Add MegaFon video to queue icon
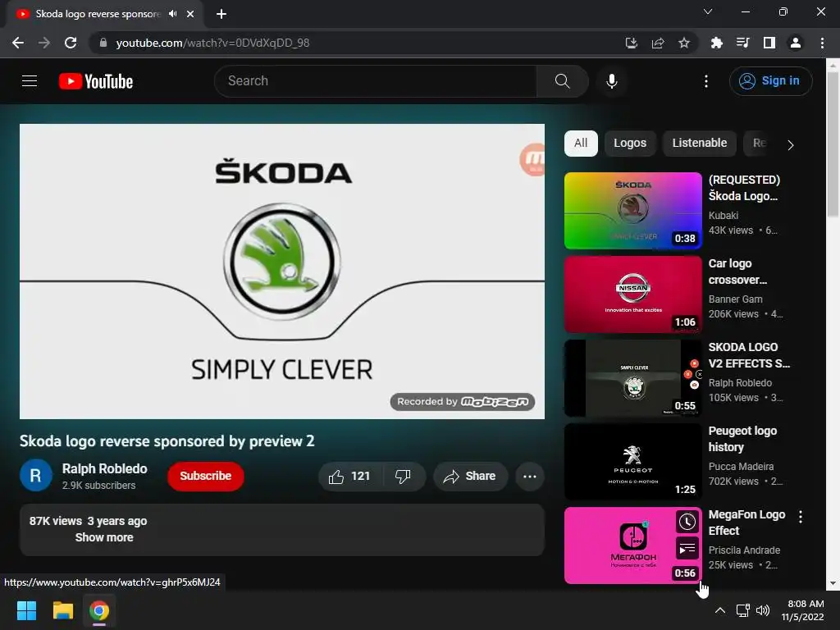This screenshot has height=630, width=840. click(x=687, y=549)
